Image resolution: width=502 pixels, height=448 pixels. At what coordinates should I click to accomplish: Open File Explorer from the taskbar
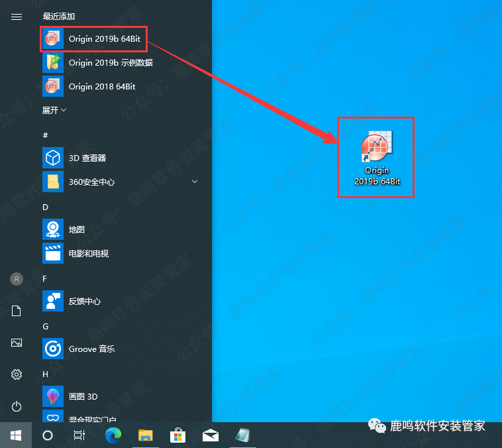click(x=146, y=435)
